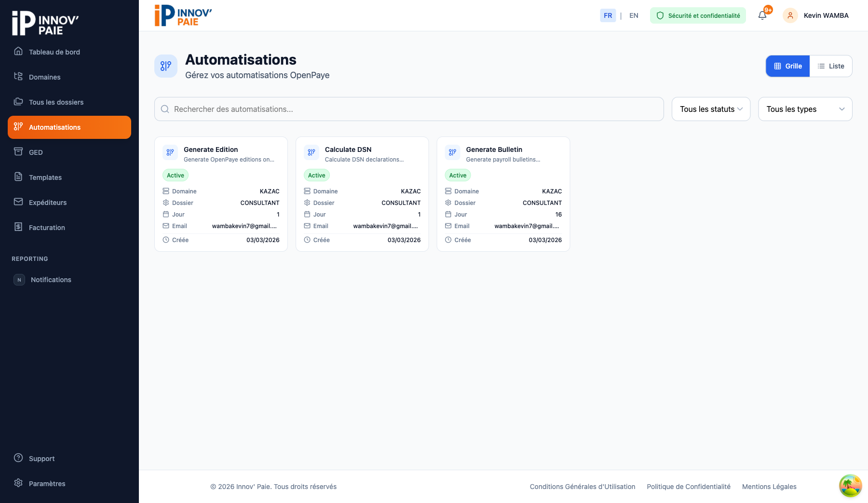Image resolution: width=868 pixels, height=503 pixels.
Task: Click the search magnifier in the search bar
Action: pos(165,109)
